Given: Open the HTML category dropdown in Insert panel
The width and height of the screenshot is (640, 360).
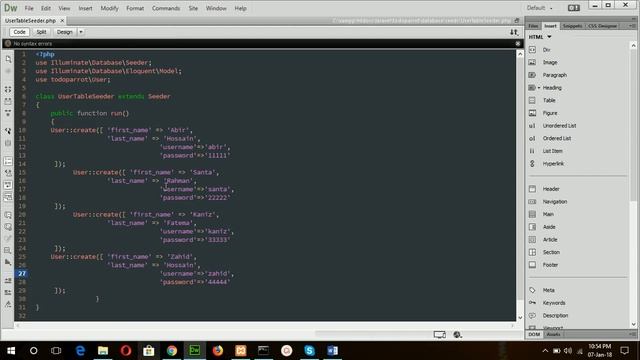Looking at the screenshot, I should (540, 37).
